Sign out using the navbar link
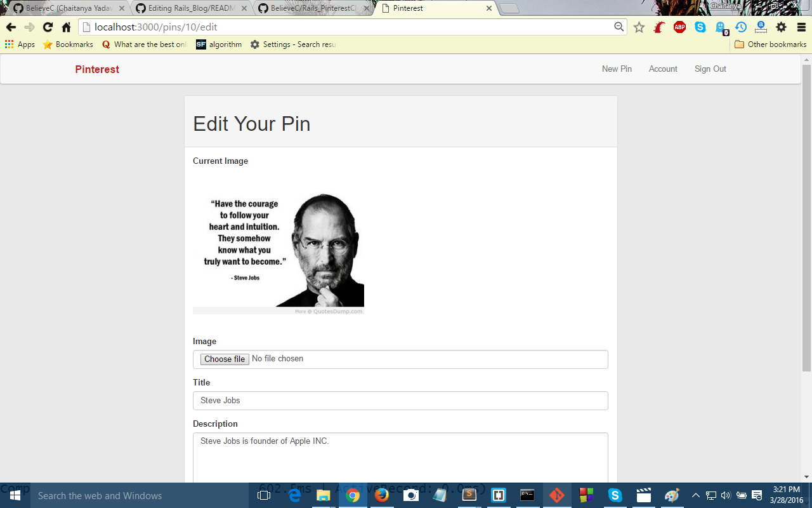Image resolution: width=812 pixels, height=508 pixels. coord(710,69)
